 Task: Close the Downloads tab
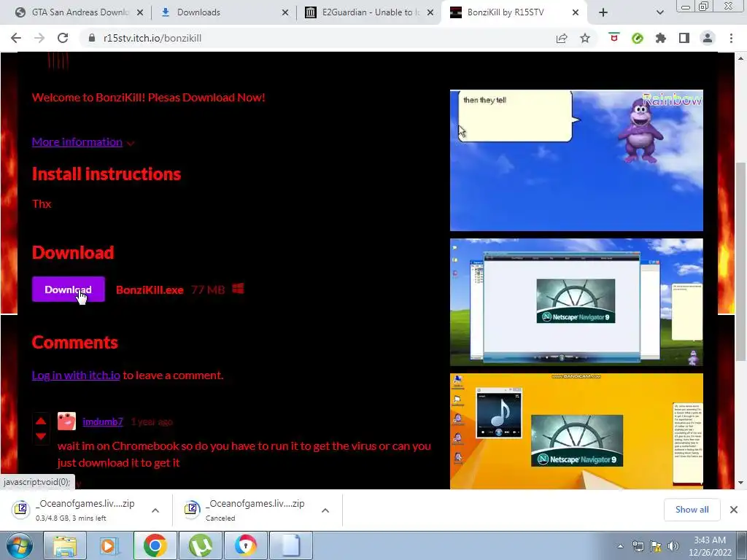pyautogui.click(x=285, y=12)
